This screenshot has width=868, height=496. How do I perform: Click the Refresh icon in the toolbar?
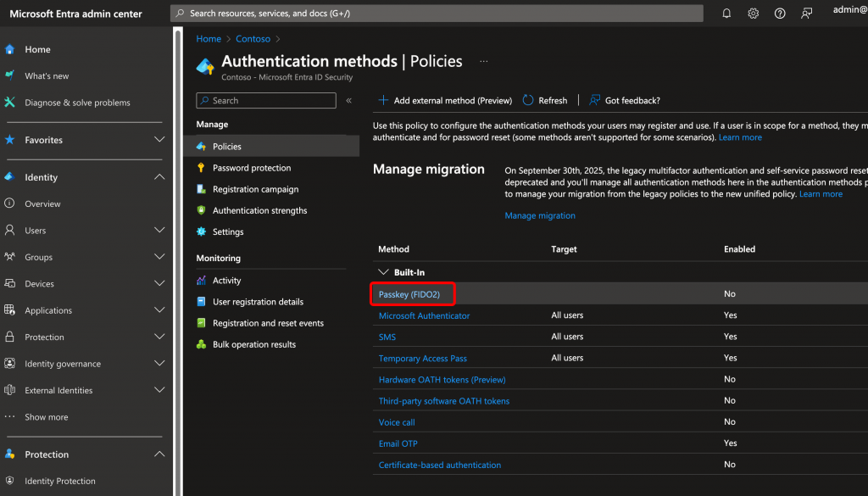click(529, 100)
